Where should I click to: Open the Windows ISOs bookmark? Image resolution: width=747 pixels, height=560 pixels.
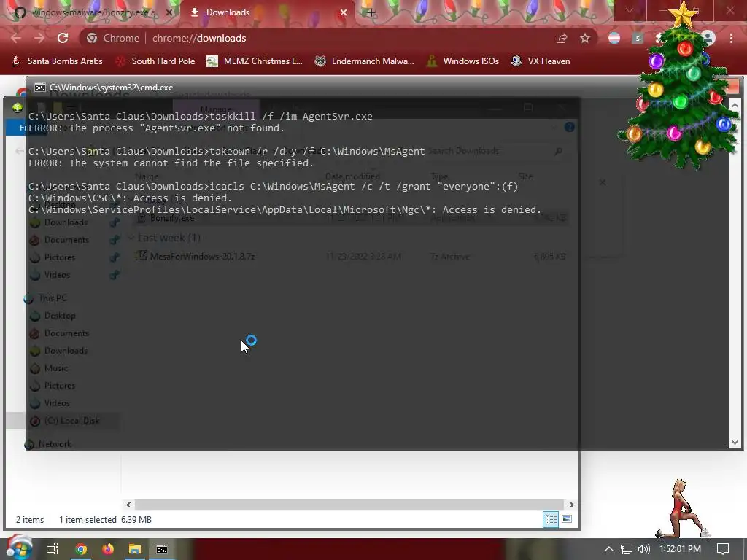pyautogui.click(x=462, y=61)
